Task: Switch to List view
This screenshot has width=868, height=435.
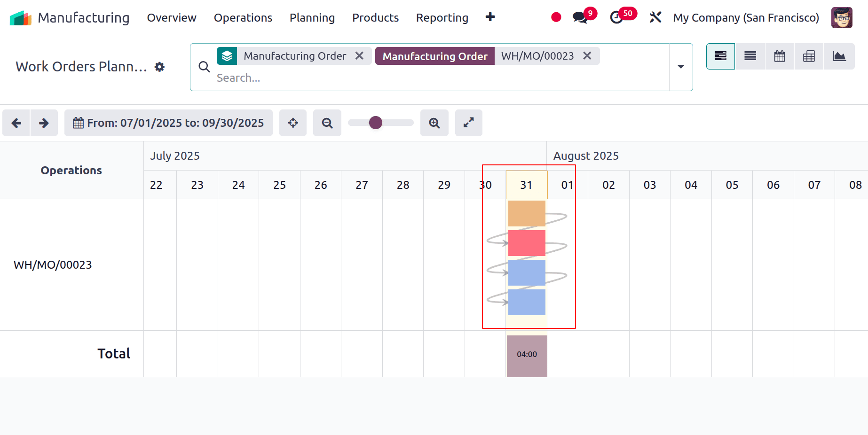Action: (750, 56)
